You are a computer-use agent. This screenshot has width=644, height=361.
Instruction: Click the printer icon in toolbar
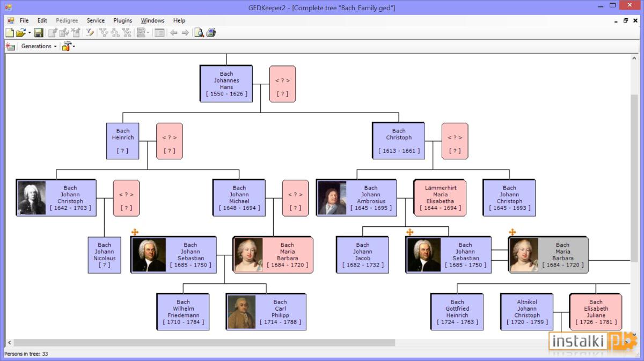click(x=211, y=33)
